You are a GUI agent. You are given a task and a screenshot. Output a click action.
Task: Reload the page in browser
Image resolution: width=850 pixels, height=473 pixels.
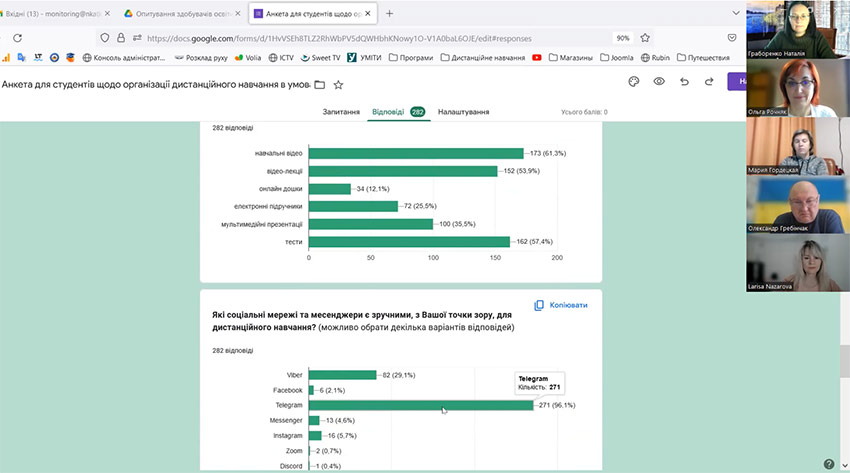pos(18,38)
